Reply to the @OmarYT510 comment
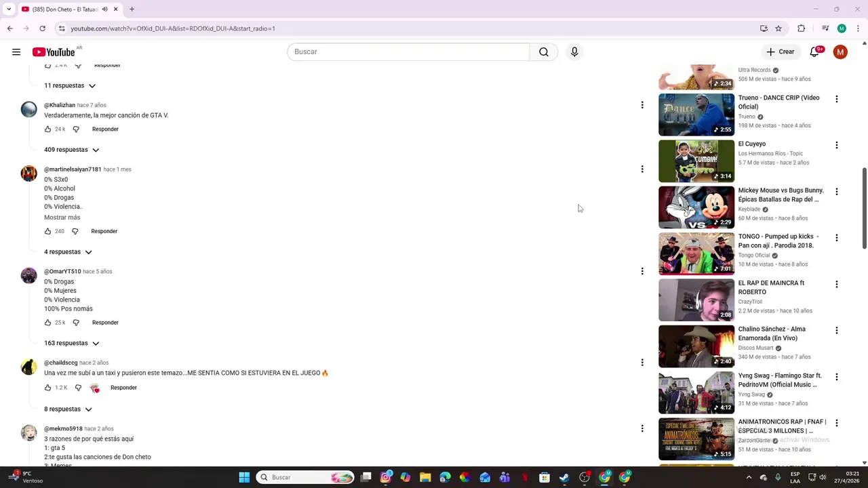This screenshot has width=868, height=488. (x=105, y=323)
